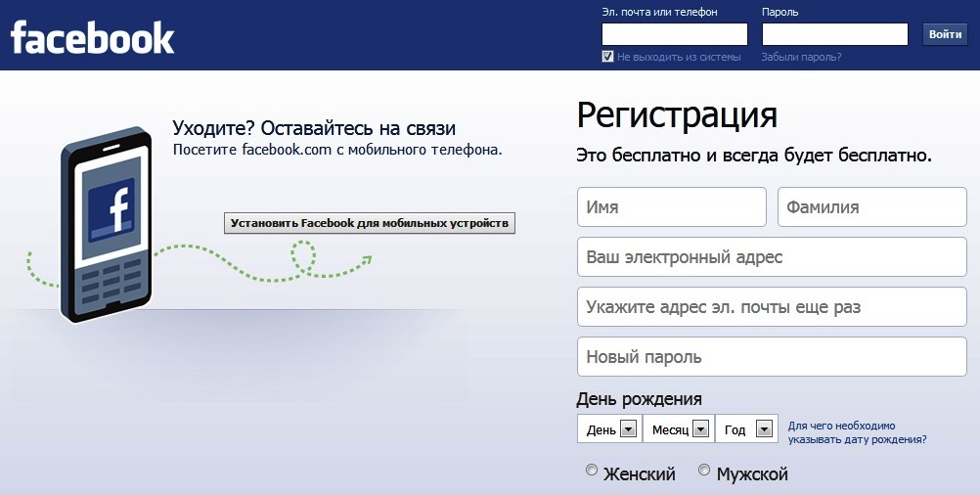
Task: Focus the Пароль login field
Action: [835, 34]
